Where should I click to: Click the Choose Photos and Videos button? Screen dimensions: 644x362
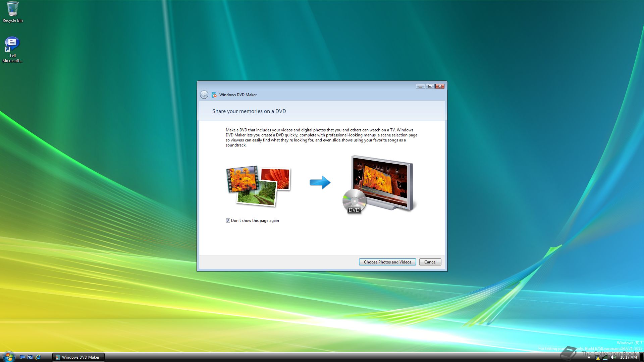387,262
